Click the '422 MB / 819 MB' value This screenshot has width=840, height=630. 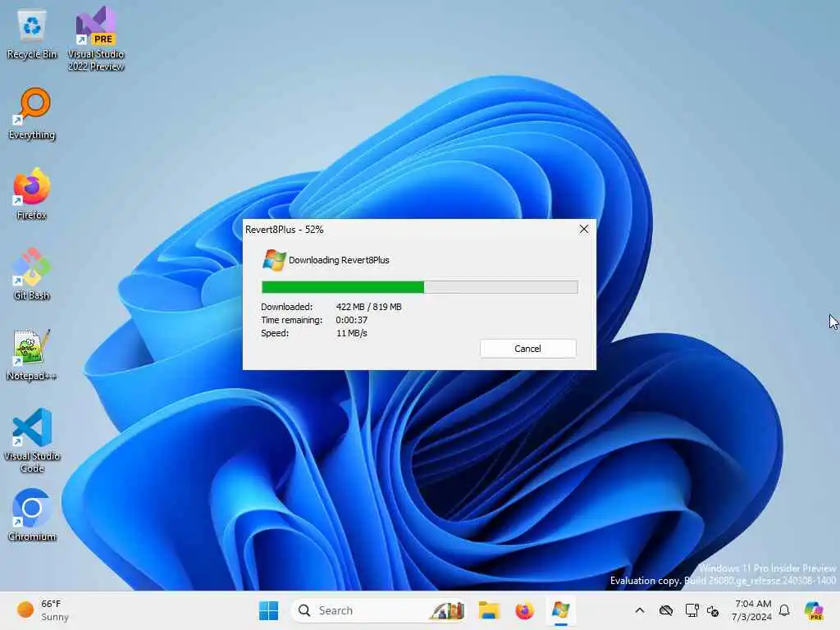[368, 307]
